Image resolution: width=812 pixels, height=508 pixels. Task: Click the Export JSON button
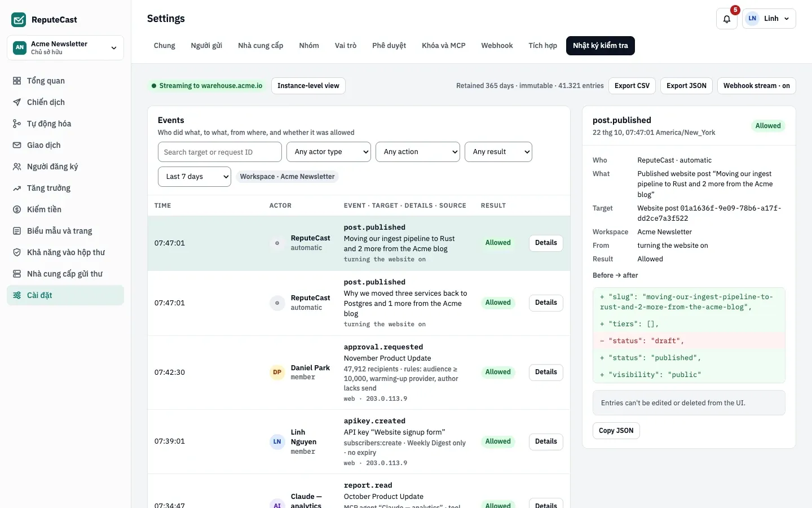pos(686,86)
